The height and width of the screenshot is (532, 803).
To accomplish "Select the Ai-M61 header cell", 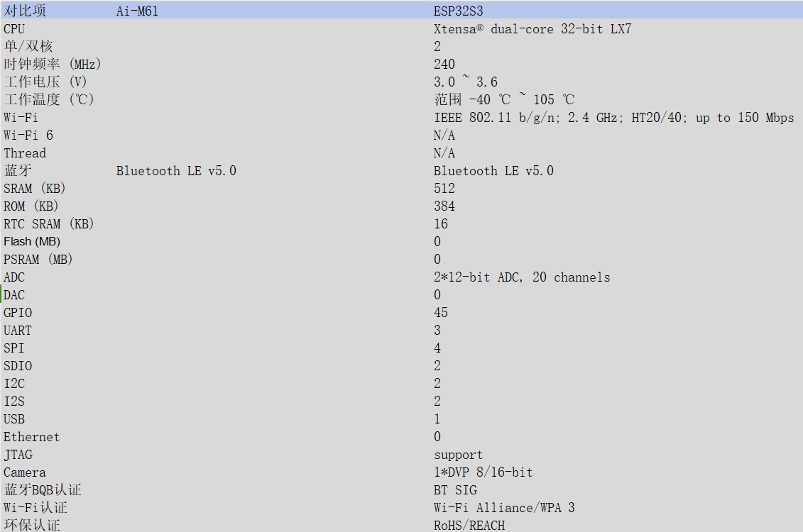I will (x=137, y=11).
